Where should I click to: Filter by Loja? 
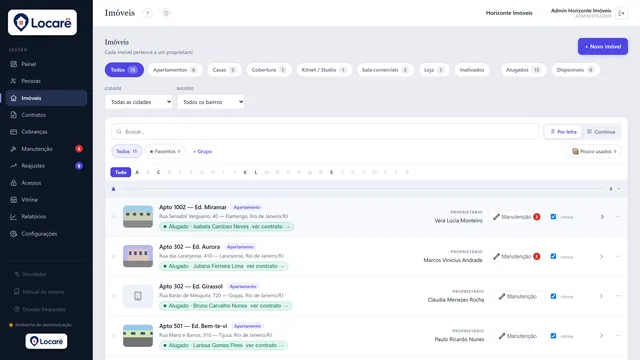pos(434,70)
